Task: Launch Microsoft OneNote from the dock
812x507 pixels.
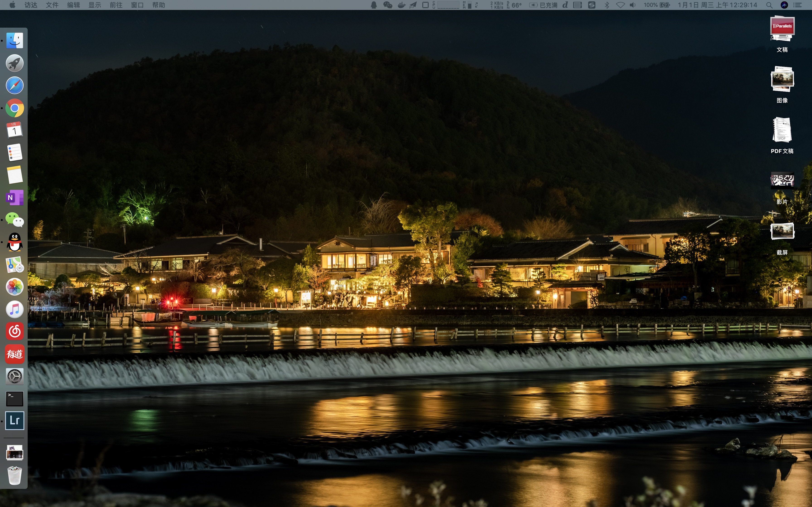Action: coord(14,198)
